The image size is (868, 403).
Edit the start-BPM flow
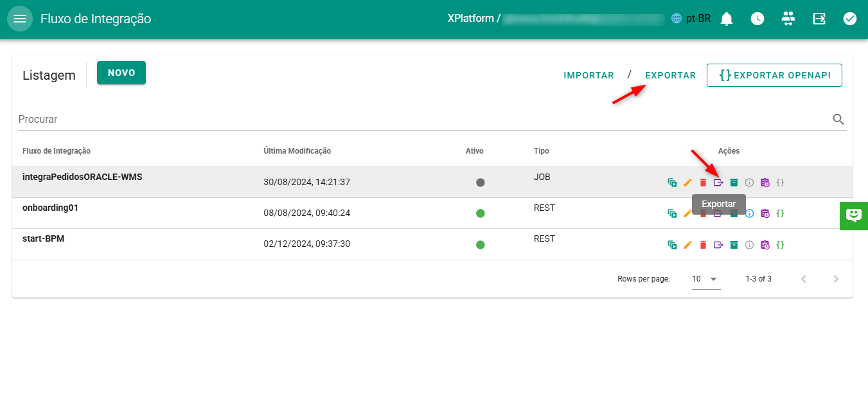click(x=687, y=245)
